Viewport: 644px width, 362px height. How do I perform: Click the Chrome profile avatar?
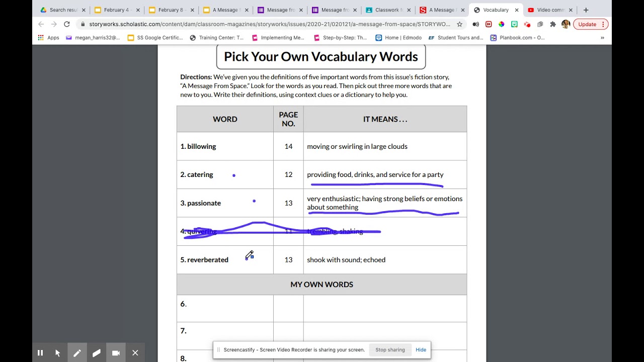pos(566,24)
